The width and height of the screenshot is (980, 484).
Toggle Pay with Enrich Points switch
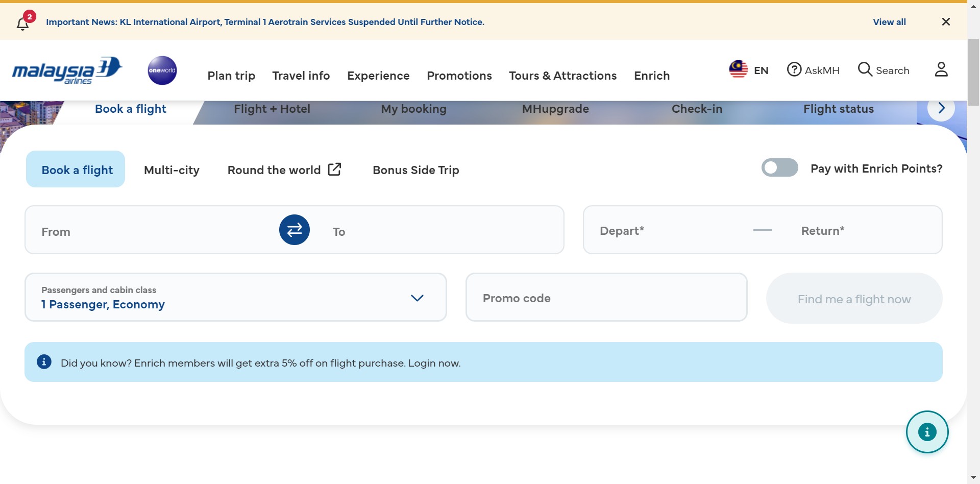point(779,168)
